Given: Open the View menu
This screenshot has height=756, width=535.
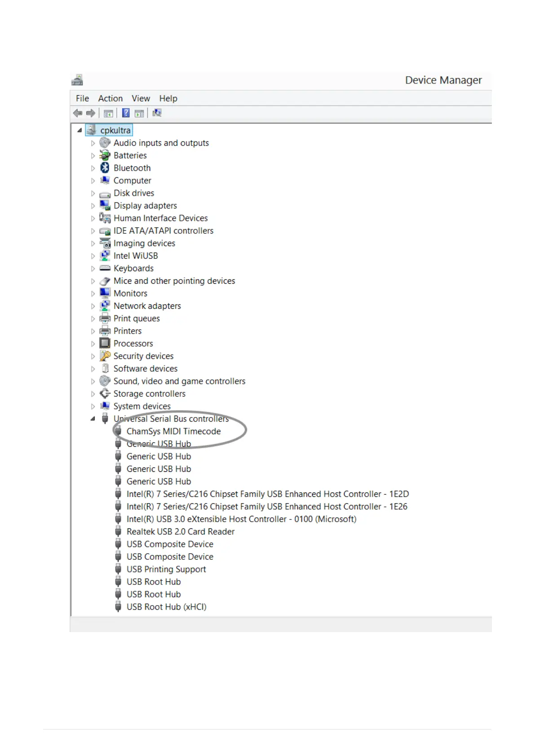Looking at the screenshot, I should [141, 98].
